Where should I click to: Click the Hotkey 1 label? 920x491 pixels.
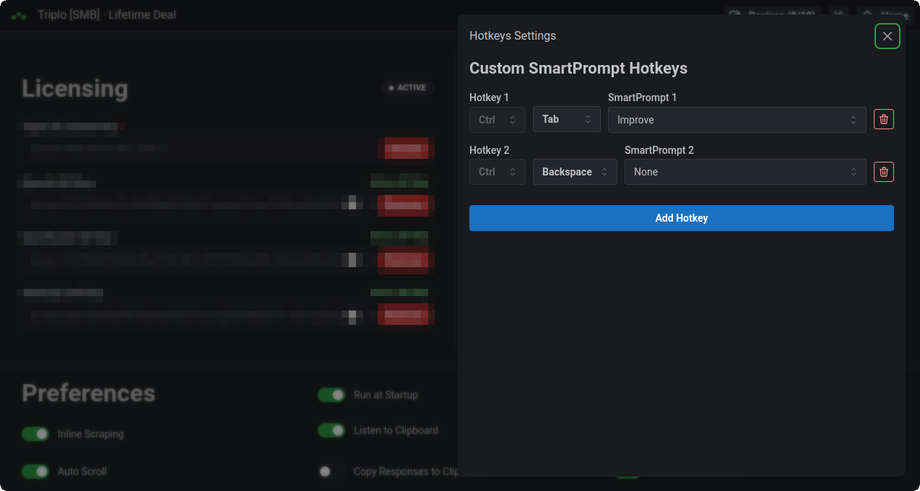[x=489, y=97]
